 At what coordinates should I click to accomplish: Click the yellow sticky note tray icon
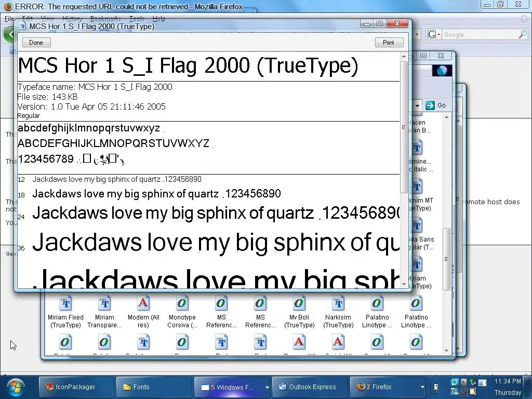473,392
